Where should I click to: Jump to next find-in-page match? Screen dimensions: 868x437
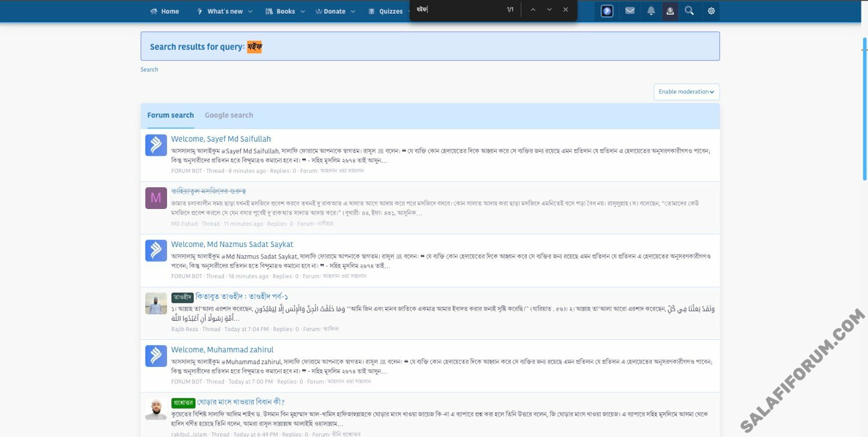(549, 10)
